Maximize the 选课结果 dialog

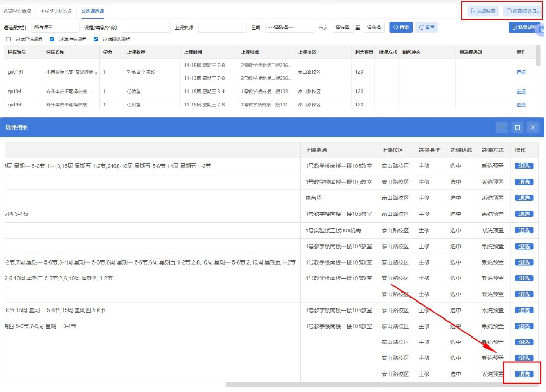[x=517, y=127]
